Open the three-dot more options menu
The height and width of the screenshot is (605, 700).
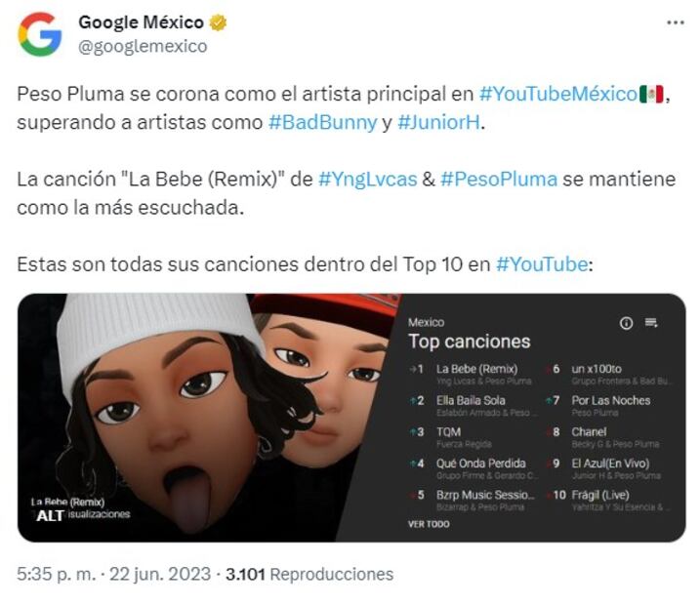click(675, 22)
